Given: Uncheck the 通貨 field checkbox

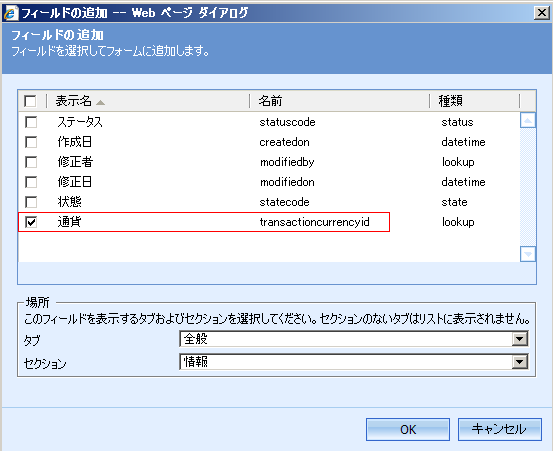Looking at the screenshot, I should (x=31, y=222).
